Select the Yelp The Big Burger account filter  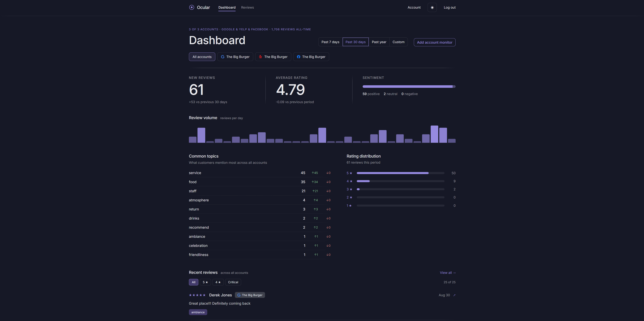point(273,57)
